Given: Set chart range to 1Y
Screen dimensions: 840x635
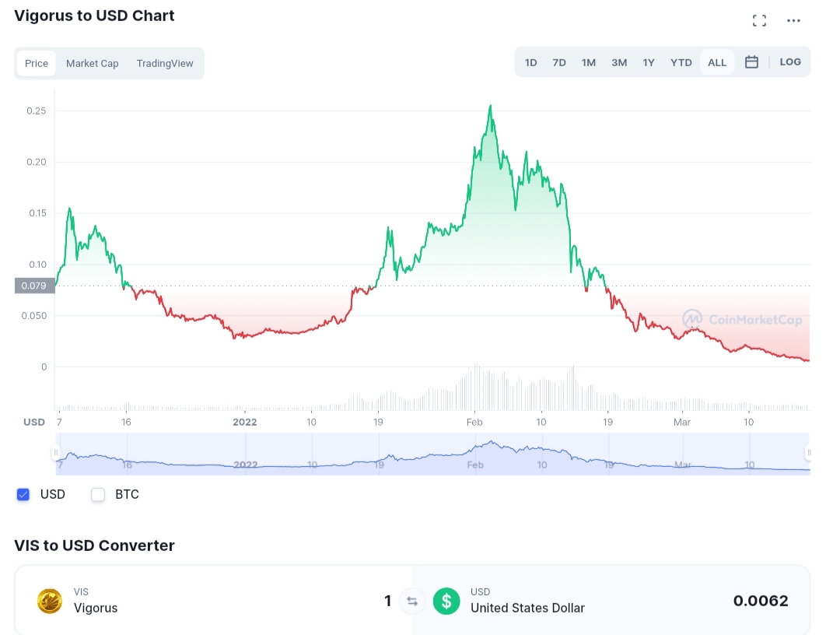Looking at the screenshot, I should 648,63.
